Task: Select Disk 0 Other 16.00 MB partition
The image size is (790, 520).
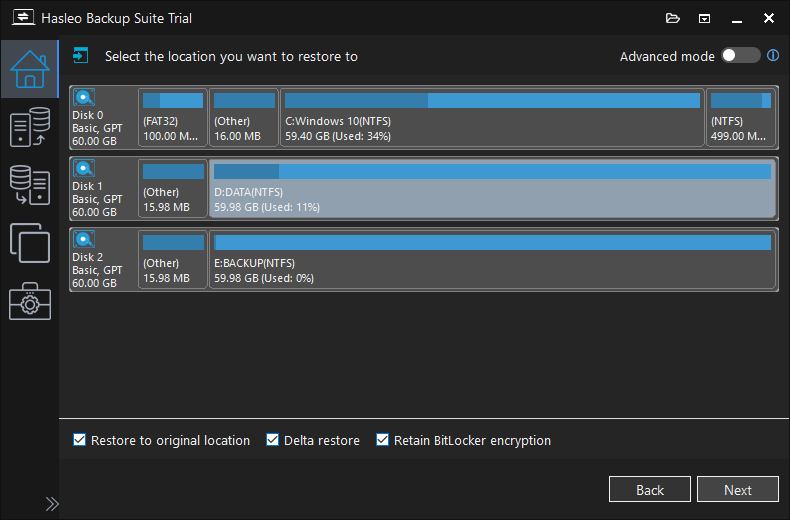Action: tap(244, 117)
